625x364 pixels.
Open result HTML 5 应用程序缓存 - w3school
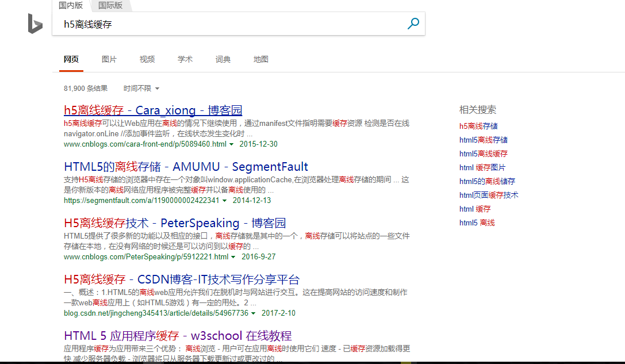[x=178, y=336]
